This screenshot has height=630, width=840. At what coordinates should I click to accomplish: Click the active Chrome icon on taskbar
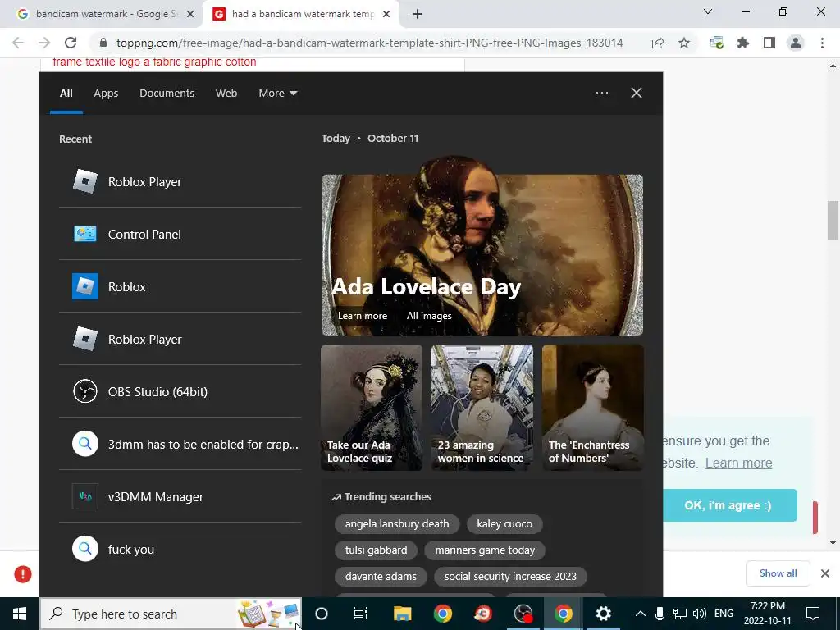pos(563,614)
